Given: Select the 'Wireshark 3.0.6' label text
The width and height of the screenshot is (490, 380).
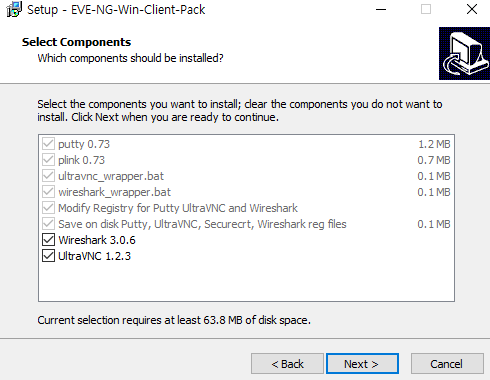Looking at the screenshot, I should [97, 240].
